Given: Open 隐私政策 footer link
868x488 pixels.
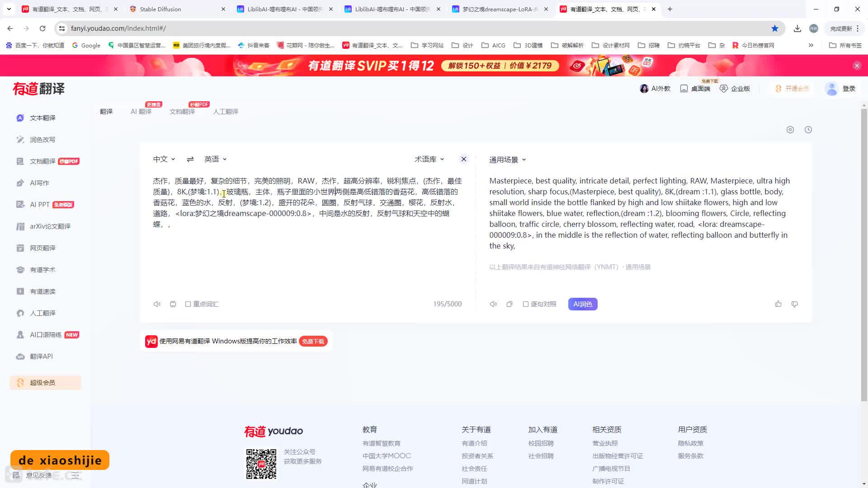Looking at the screenshot, I should click(x=691, y=443).
